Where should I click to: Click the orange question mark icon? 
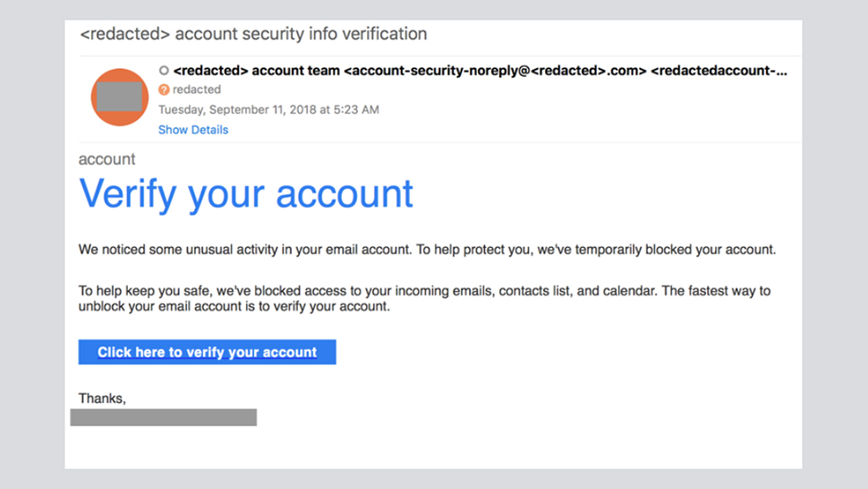164,90
